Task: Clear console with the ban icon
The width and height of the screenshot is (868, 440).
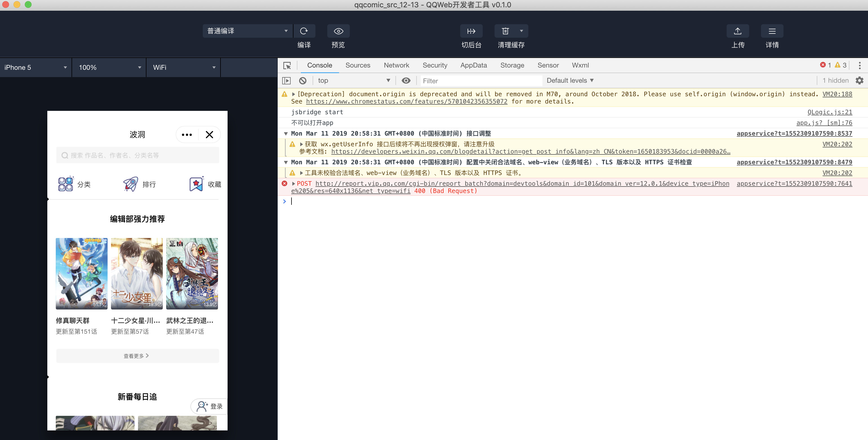Action: tap(302, 80)
